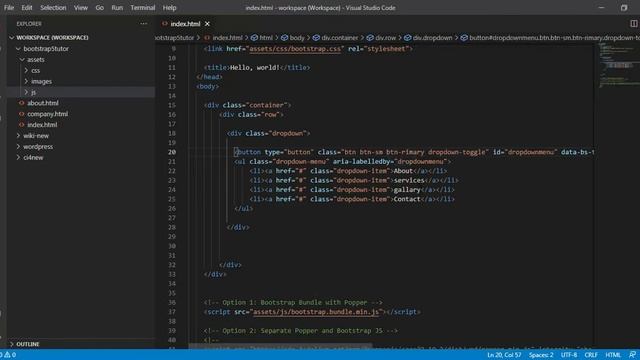
Task: Open errors and warnings status indicator
Action: point(8,355)
